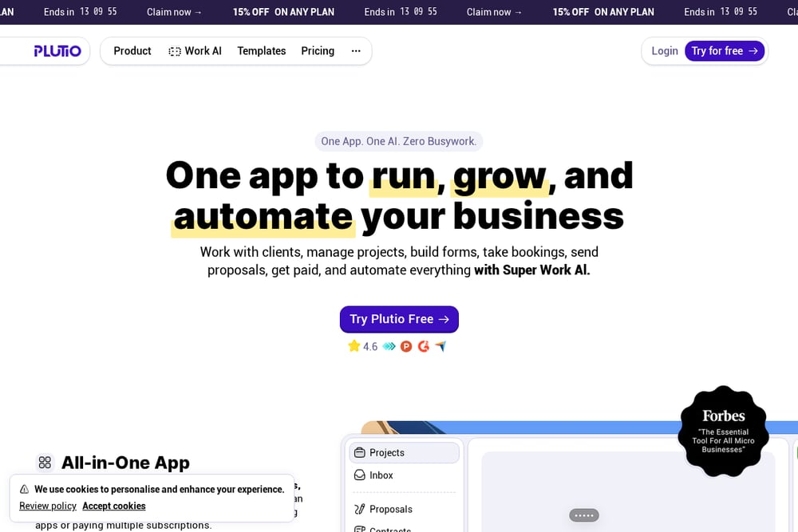Click the cookie notice warning icon
The height and width of the screenshot is (532, 798).
coord(25,489)
